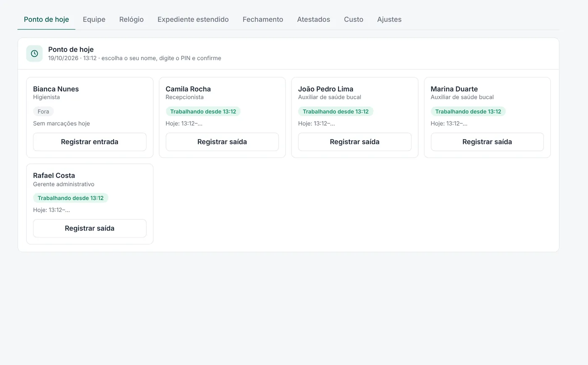Register exit for Marina Duarte
Screen dimensions: 588x365
487,142
